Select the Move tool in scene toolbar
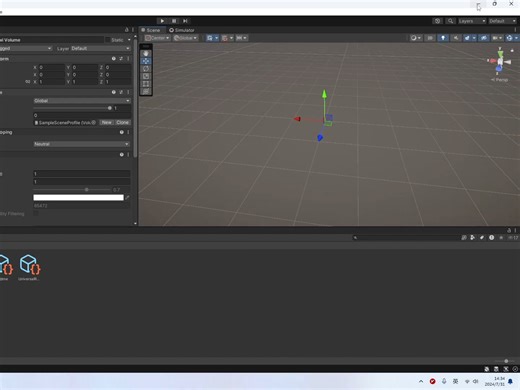The width and height of the screenshot is (520, 390). coord(146,61)
